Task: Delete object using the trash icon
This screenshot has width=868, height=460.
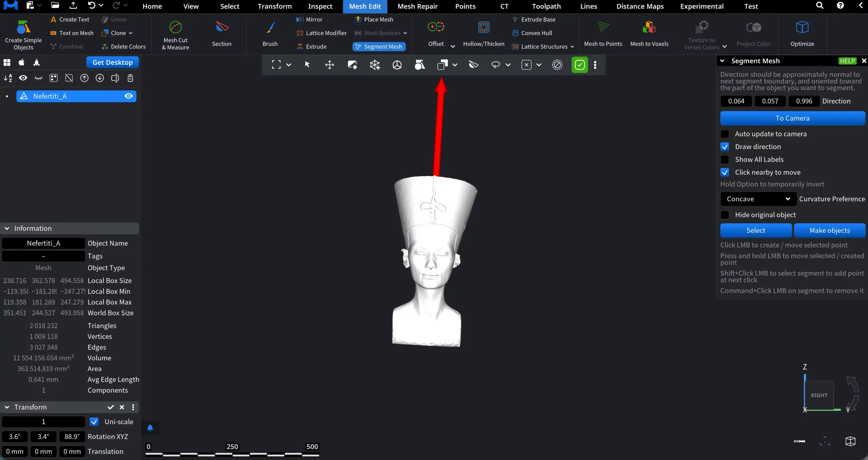Action: click(x=130, y=78)
